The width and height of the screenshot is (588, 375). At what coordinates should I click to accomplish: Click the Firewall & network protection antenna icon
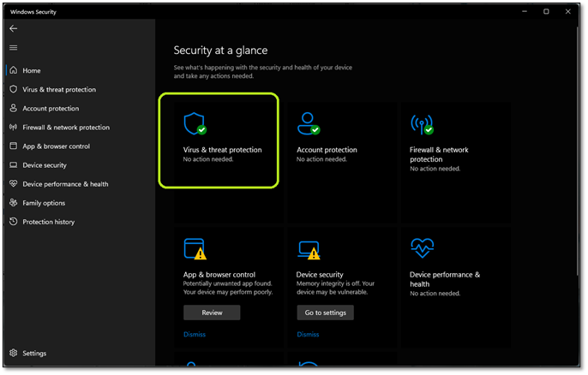(x=422, y=124)
